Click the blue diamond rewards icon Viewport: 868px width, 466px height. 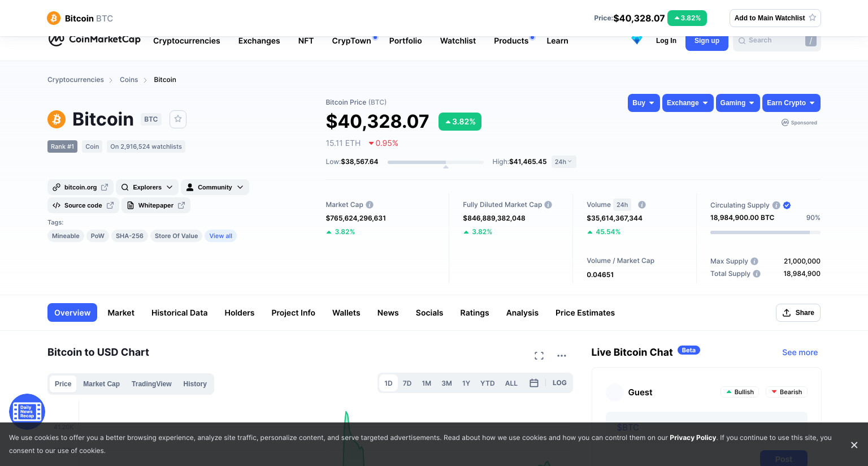[637, 40]
